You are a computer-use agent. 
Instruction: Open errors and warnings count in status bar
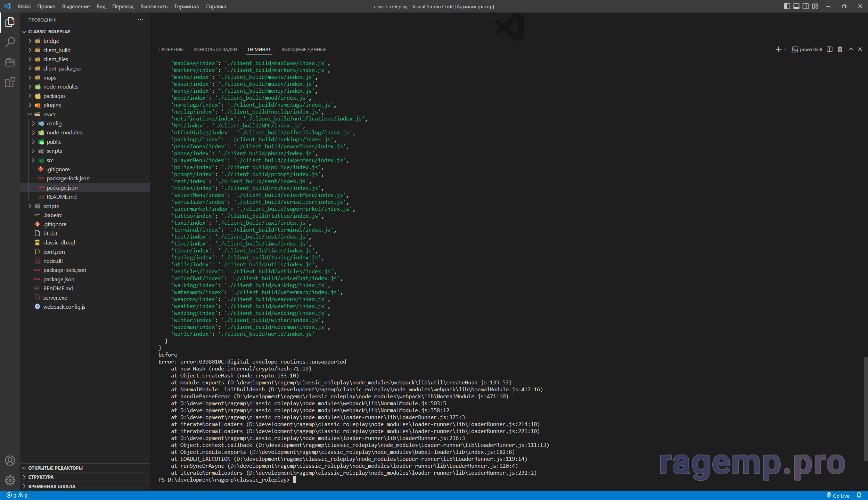[x=17, y=495]
